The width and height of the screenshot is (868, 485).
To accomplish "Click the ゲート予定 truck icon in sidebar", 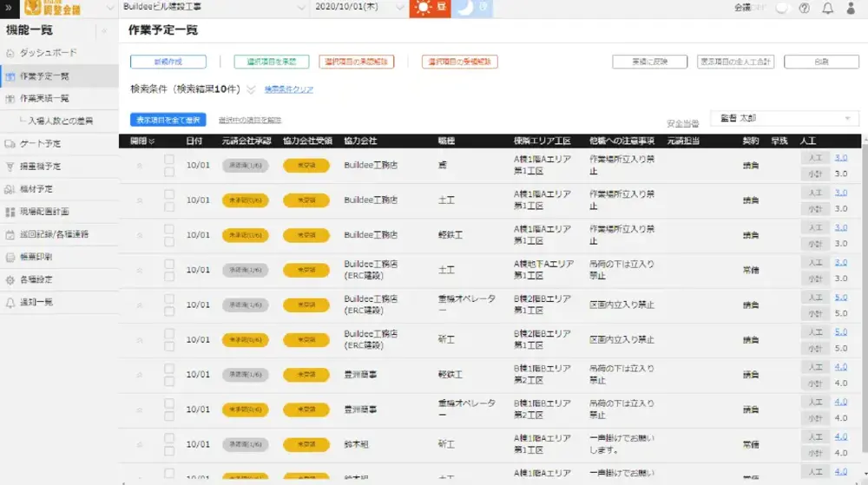I will [10, 144].
